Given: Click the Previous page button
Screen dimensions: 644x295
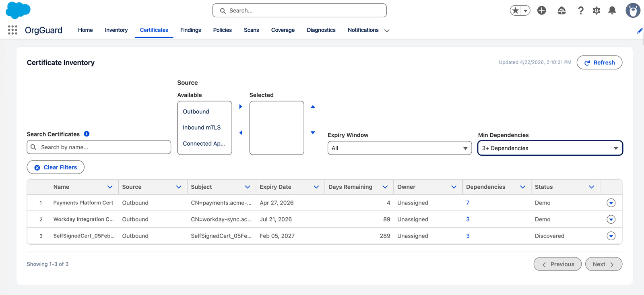Looking at the screenshot, I should (557, 264).
